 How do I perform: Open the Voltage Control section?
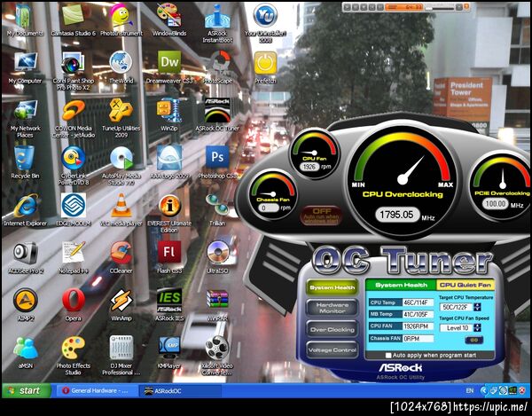332,349
